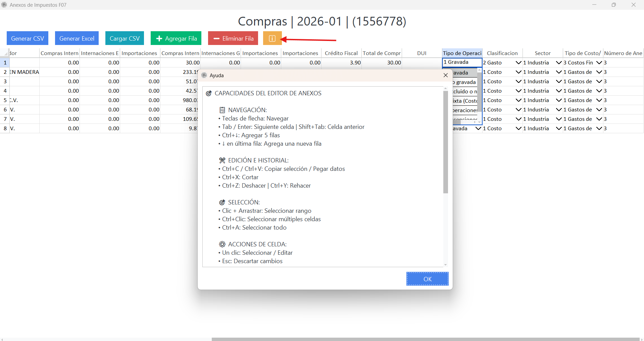The height and width of the screenshot is (341, 644).
Task: Select row header number 8
Action: tap(5, 128)
